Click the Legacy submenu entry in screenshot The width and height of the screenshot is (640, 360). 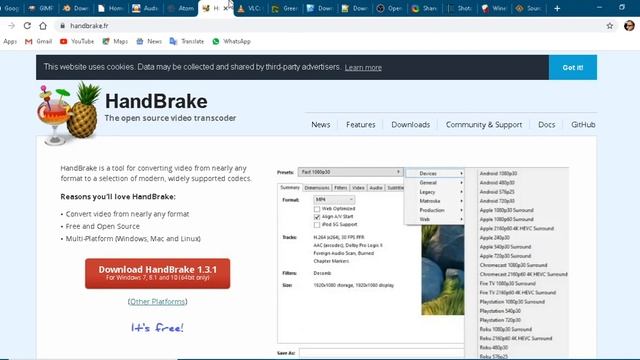click(435, 192)
